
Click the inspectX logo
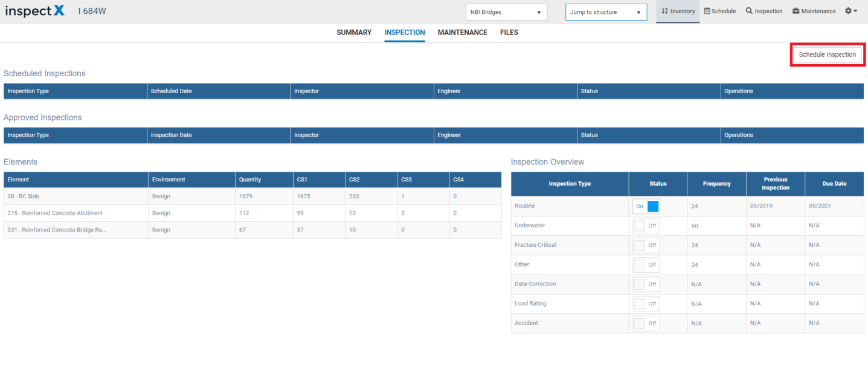point(34,11)
